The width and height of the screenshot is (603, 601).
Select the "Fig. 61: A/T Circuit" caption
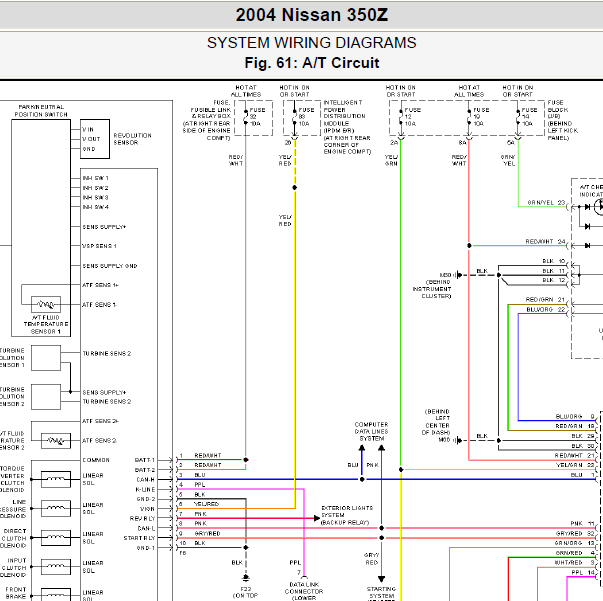312,63
